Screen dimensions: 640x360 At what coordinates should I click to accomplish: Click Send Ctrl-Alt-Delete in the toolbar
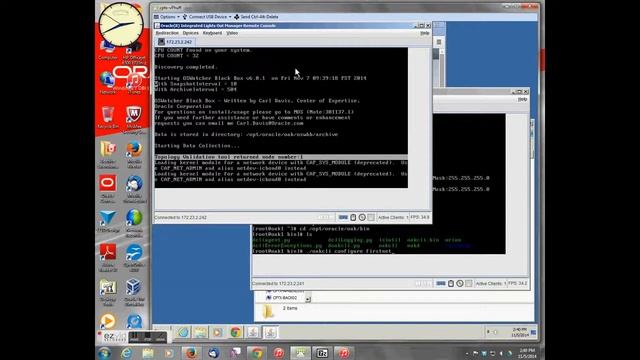tap(256, 17)
